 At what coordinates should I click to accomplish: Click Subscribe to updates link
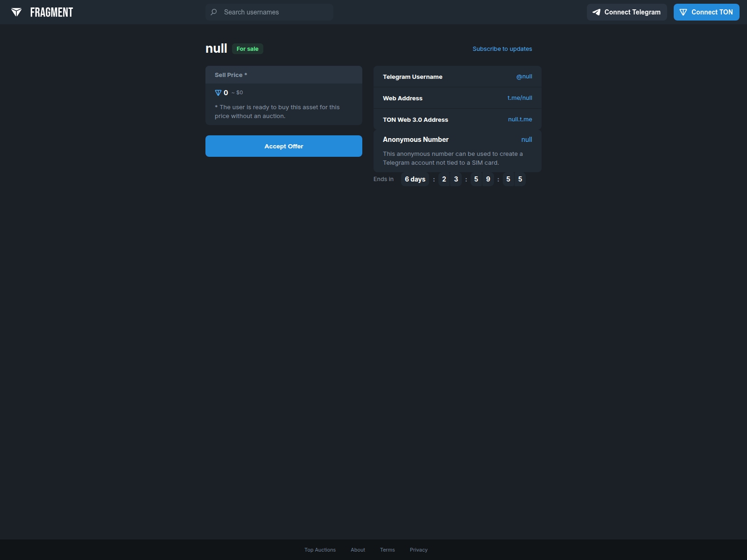click(x=502, y=49)
